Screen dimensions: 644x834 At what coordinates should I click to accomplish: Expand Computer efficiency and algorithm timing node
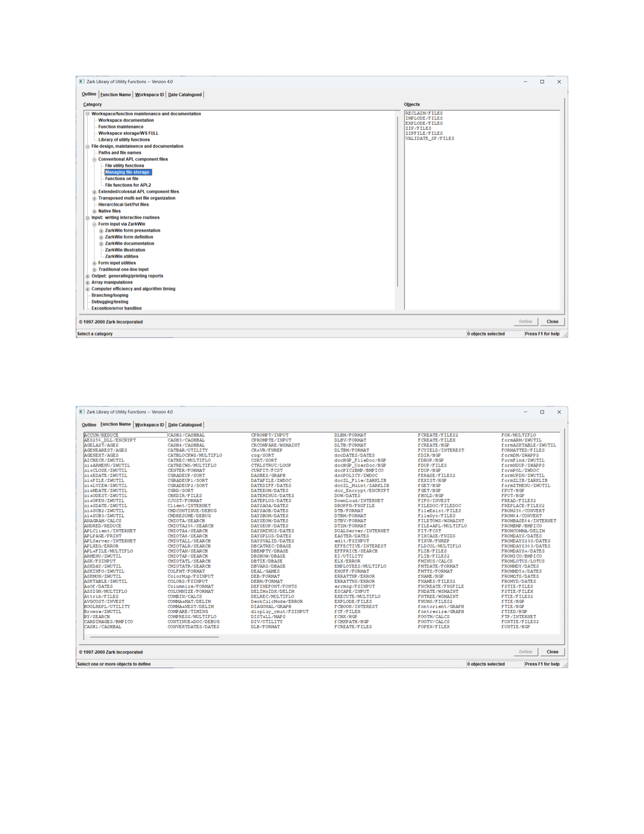(87, 289)
